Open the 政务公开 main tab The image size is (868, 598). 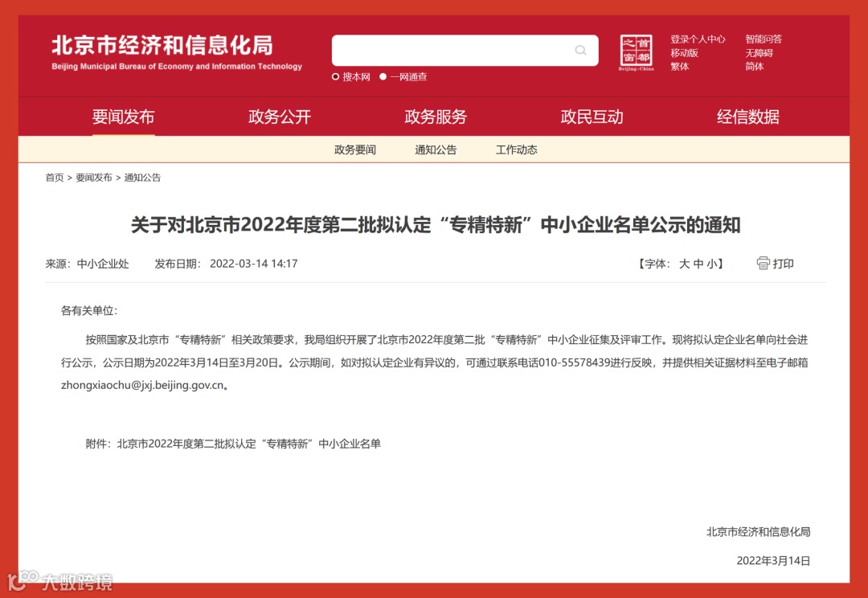[280, 117]
